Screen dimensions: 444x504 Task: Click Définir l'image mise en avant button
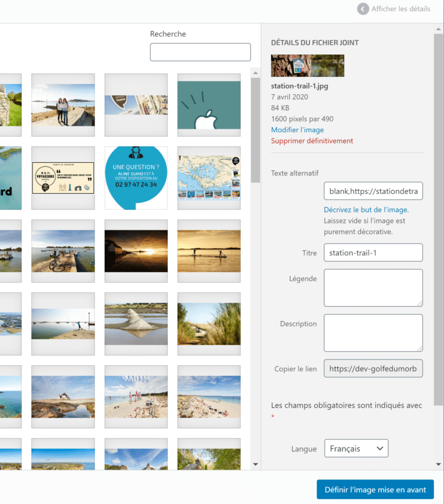(375, 489)
